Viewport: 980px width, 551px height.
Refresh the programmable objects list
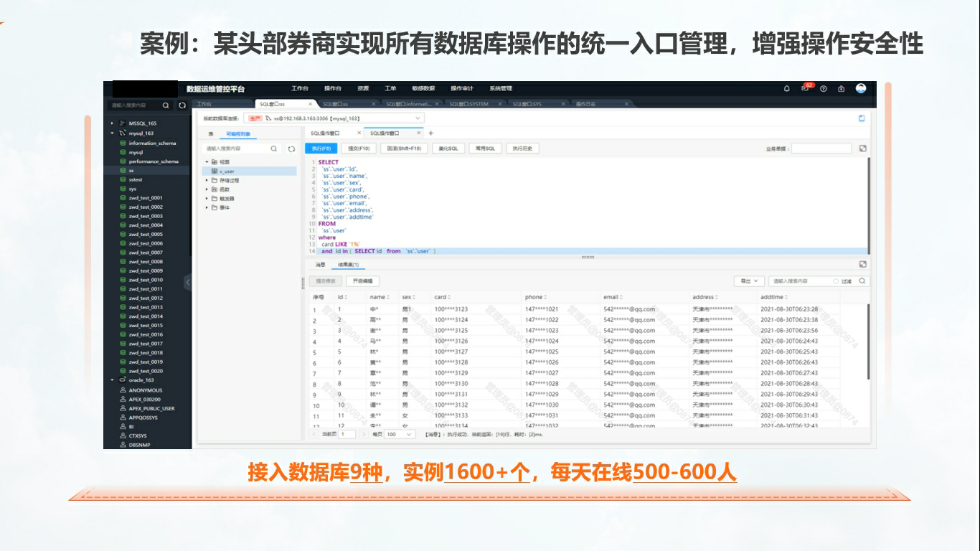[x=291, y=149]
